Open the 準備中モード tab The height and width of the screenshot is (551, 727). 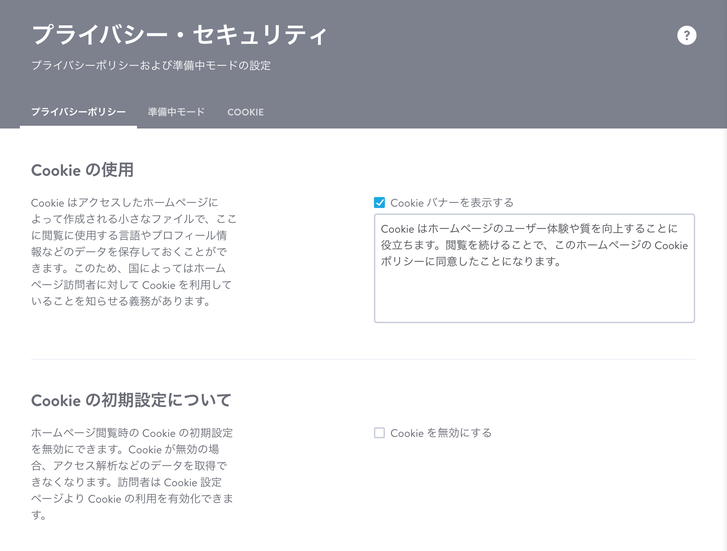click(176, 112)
